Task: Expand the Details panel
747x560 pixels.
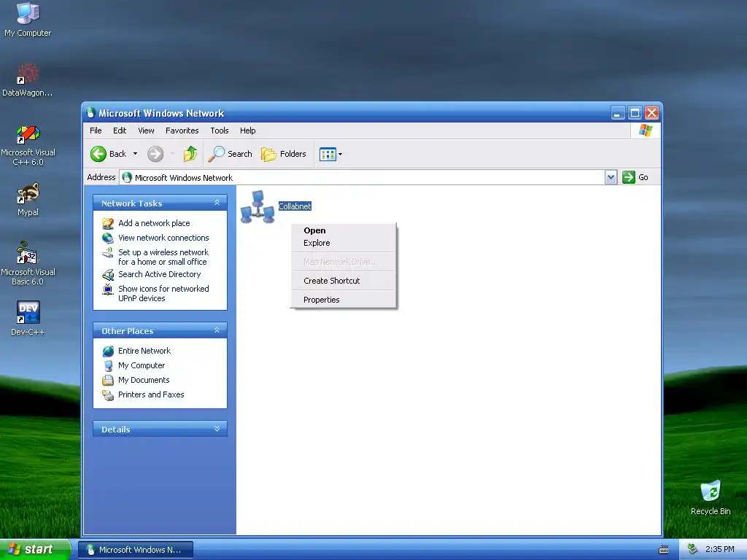Action: pos(217,429)
